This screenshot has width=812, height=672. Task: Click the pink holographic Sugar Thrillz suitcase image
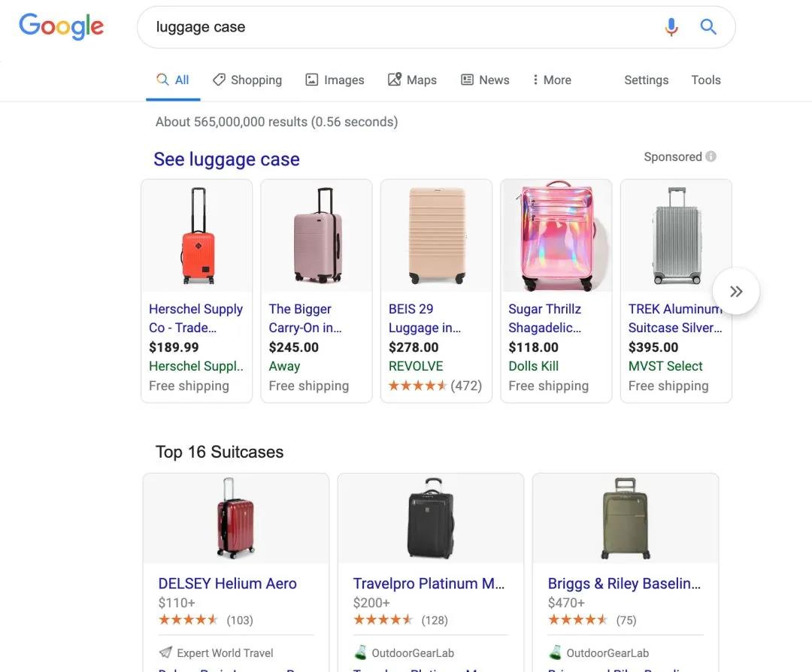(x=556, y=235)
